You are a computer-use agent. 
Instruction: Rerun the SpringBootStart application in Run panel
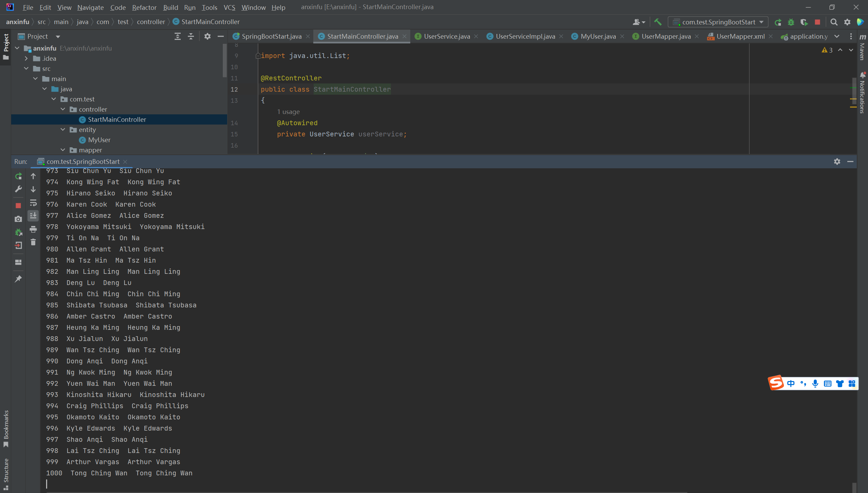tap(18, 176)
